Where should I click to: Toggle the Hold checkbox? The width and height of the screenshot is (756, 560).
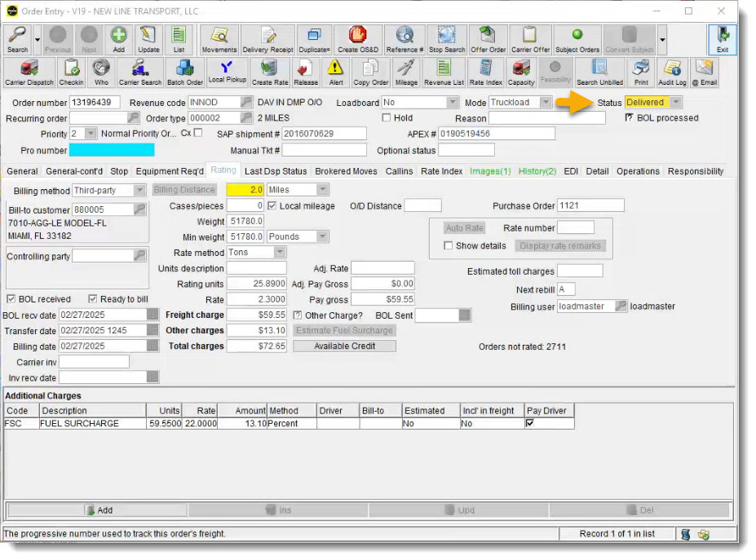coord(387,117)
